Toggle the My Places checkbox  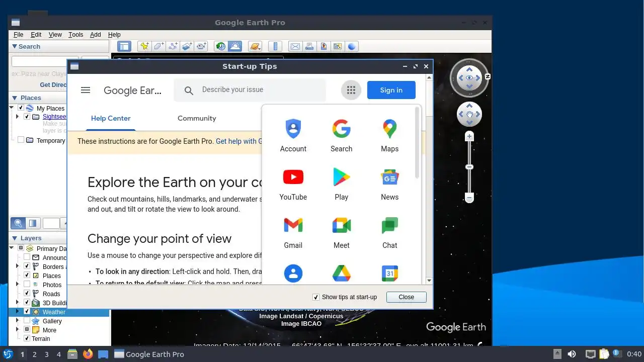(x=21, y=108)
